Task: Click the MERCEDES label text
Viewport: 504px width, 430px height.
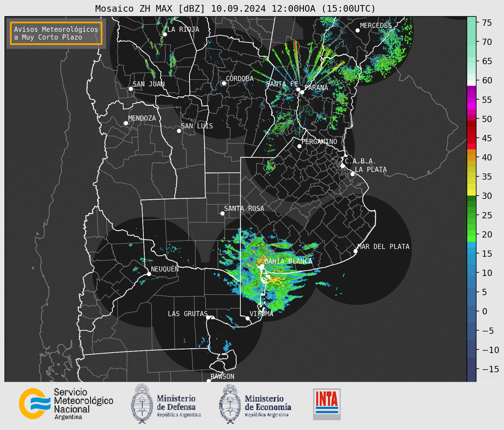Action: [x=376, y=26]
